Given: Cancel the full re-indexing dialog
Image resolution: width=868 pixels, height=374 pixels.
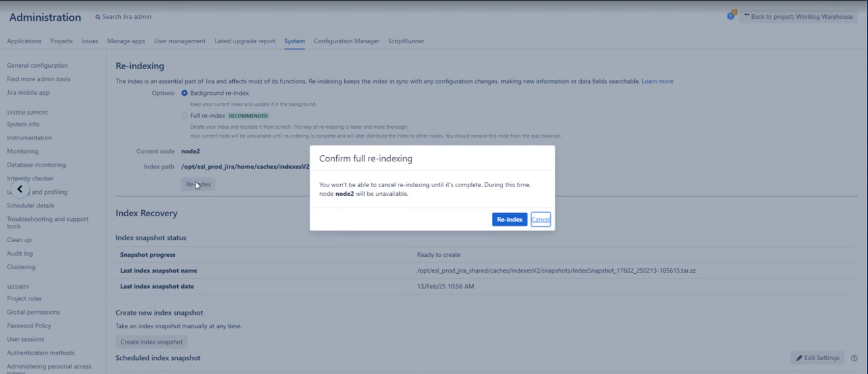Looking at the screenshot, I should pyautogui.click(x=540, y=219).
